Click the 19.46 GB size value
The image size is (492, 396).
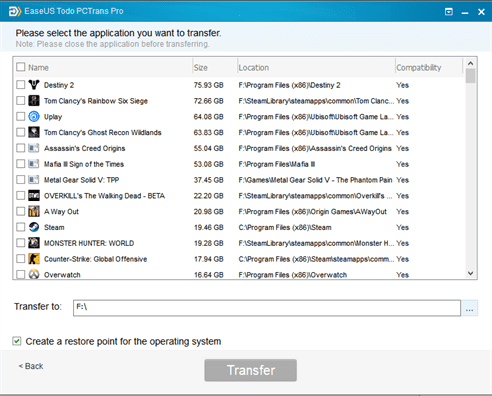coord(209,227)
